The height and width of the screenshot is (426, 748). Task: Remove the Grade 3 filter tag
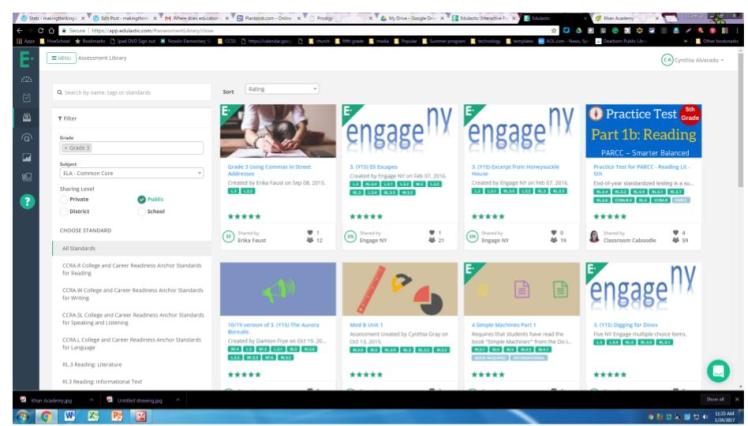pos(66,148)
